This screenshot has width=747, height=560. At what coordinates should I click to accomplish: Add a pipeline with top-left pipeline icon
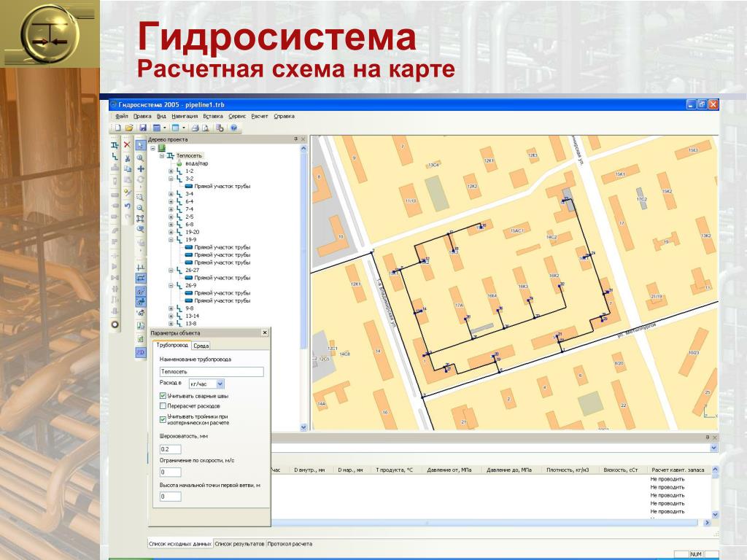(115, 145)
